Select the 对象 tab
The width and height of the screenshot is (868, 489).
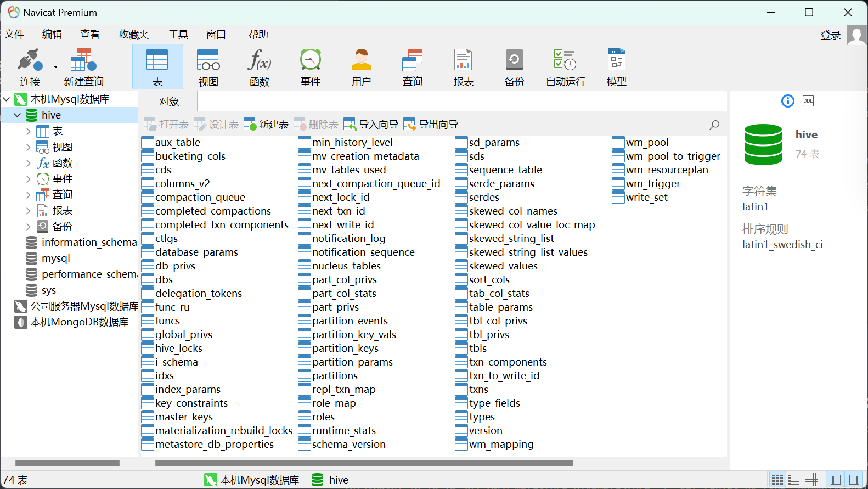click(x=168, y=102)
